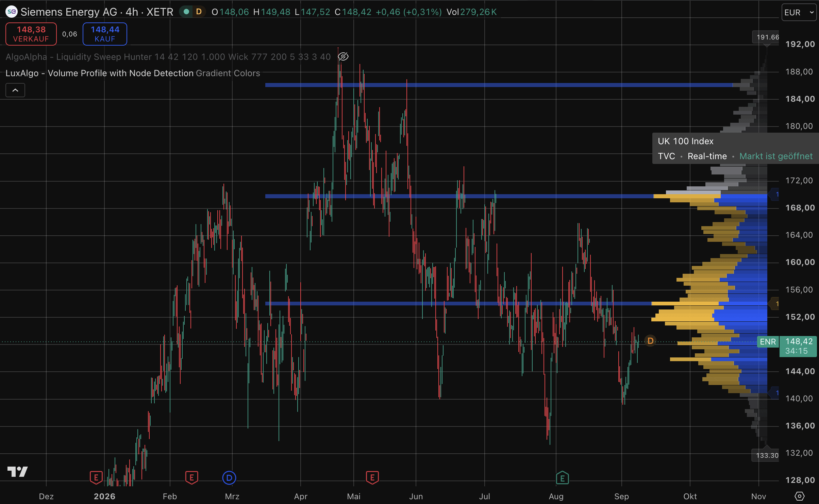Click the TradingView logo

(18, 471)
